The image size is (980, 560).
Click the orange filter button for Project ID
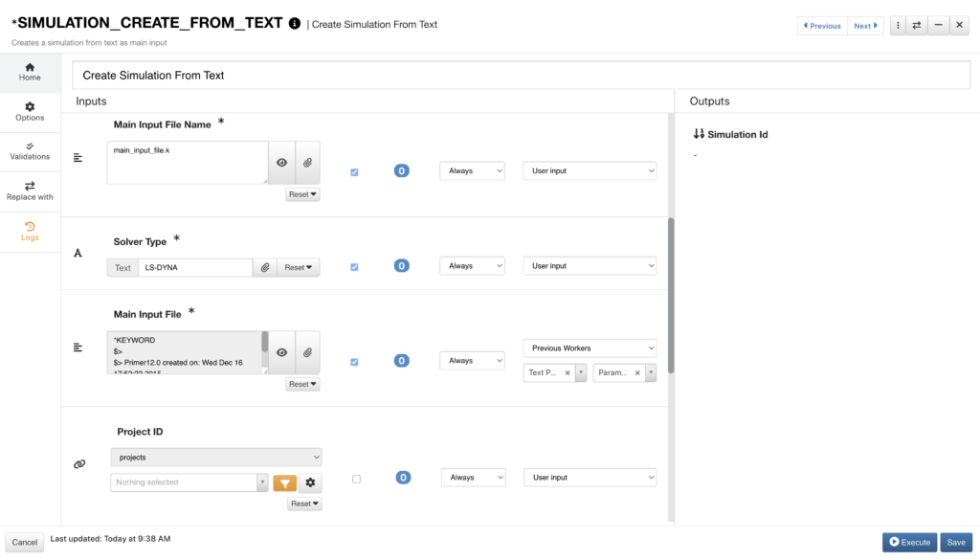pos(285,482)
